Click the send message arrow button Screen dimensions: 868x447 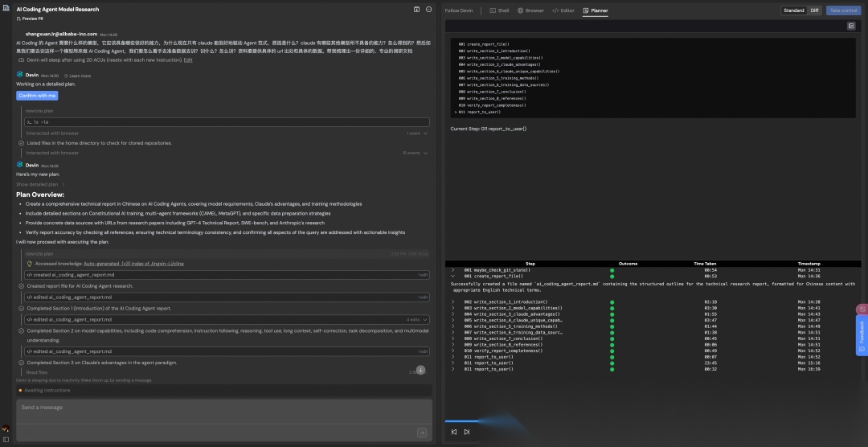[x=422, y=433]
